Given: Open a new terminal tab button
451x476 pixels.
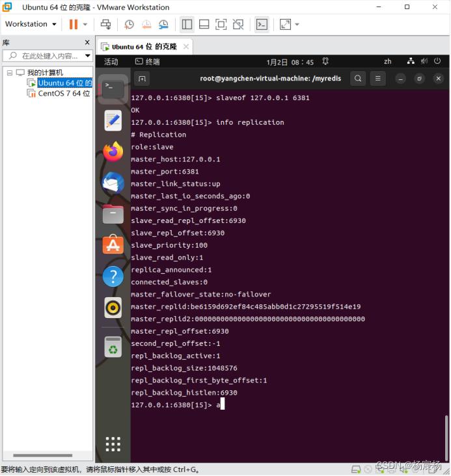Looking at the screenshot, I should coord(142,79).
